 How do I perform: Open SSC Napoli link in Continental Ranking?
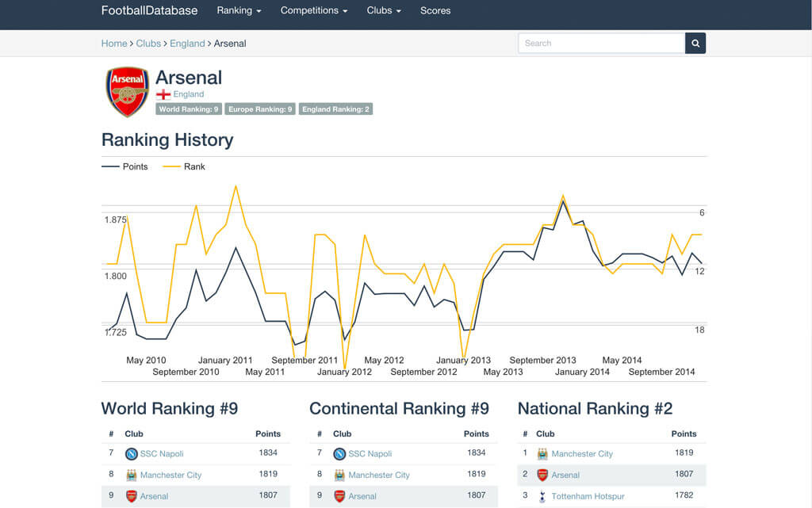click(370, 453)
